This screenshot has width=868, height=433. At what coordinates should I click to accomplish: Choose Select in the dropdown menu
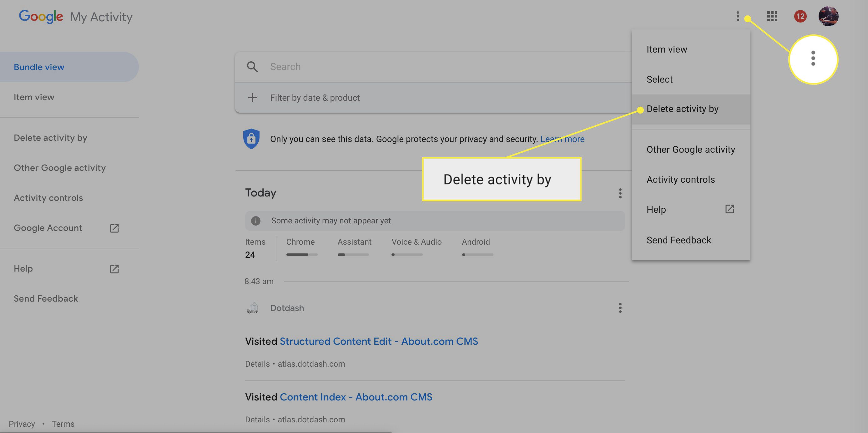coord(691,79)
